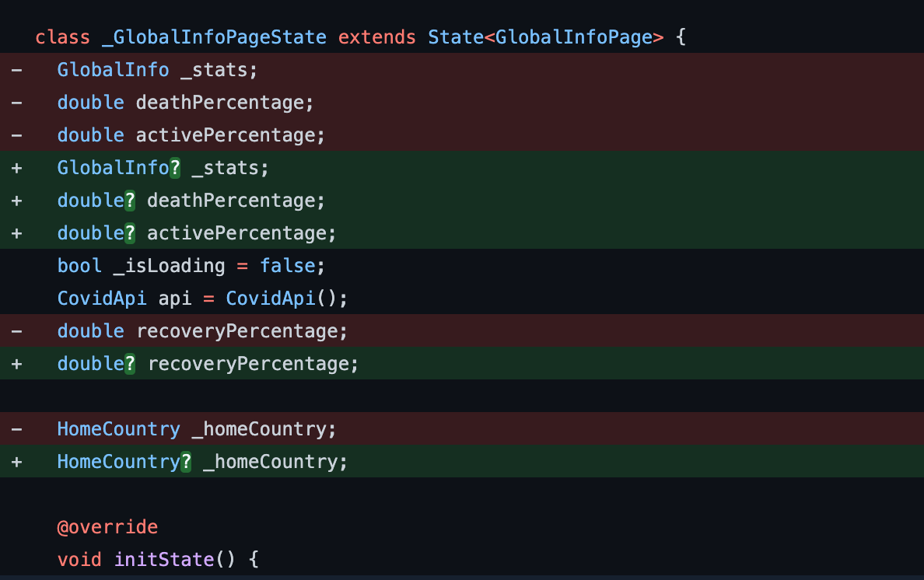Click the State<GlobalInfoPage> type text
This screenshot has width=924, height=580.
click(546, 37)
